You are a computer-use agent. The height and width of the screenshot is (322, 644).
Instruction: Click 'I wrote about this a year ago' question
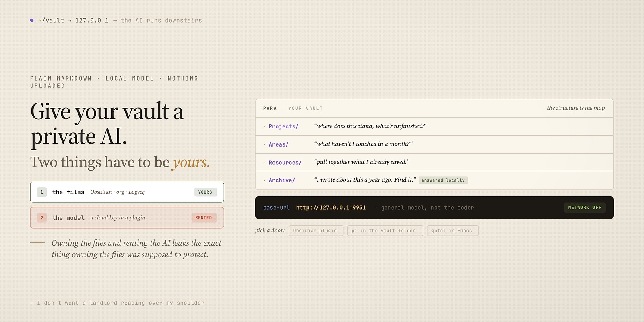pyautogui.click(x=365, y=180)
